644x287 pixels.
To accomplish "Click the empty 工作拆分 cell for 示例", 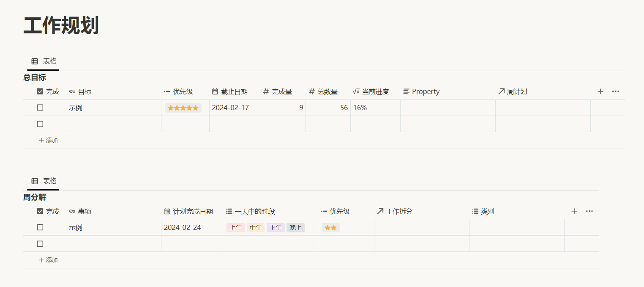I will coord(422,228).
